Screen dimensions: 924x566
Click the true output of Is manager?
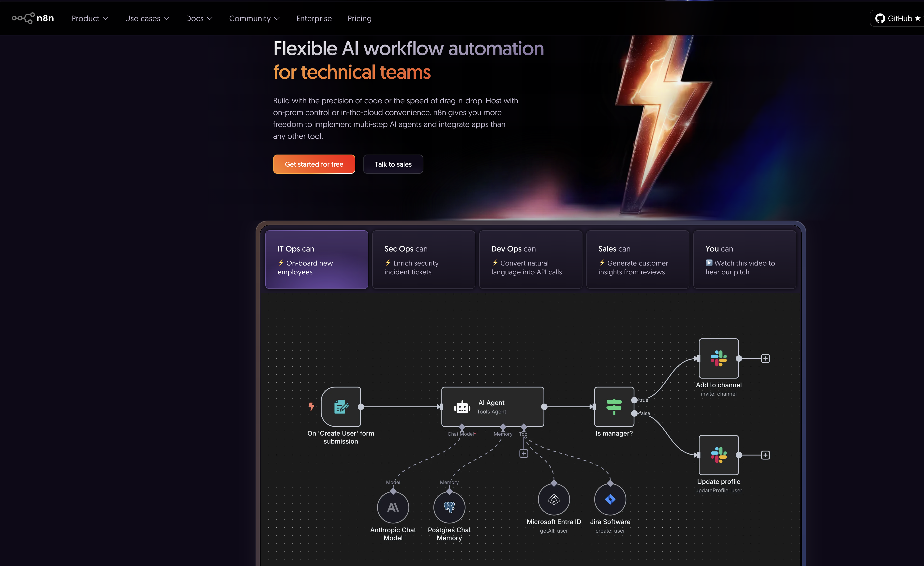pos(635,400)
